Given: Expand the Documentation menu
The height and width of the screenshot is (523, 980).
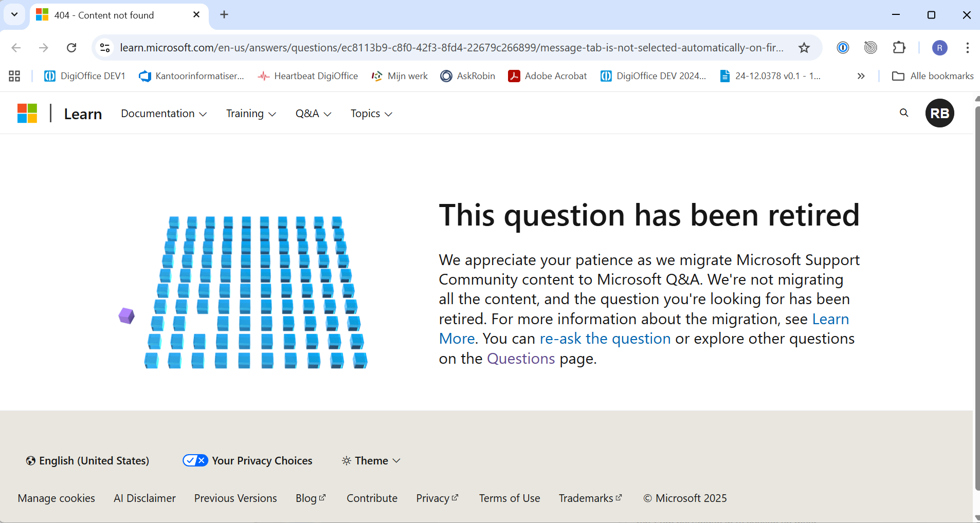Looking at the screenshot, I should pyautogui.click(x=164, y=114).
